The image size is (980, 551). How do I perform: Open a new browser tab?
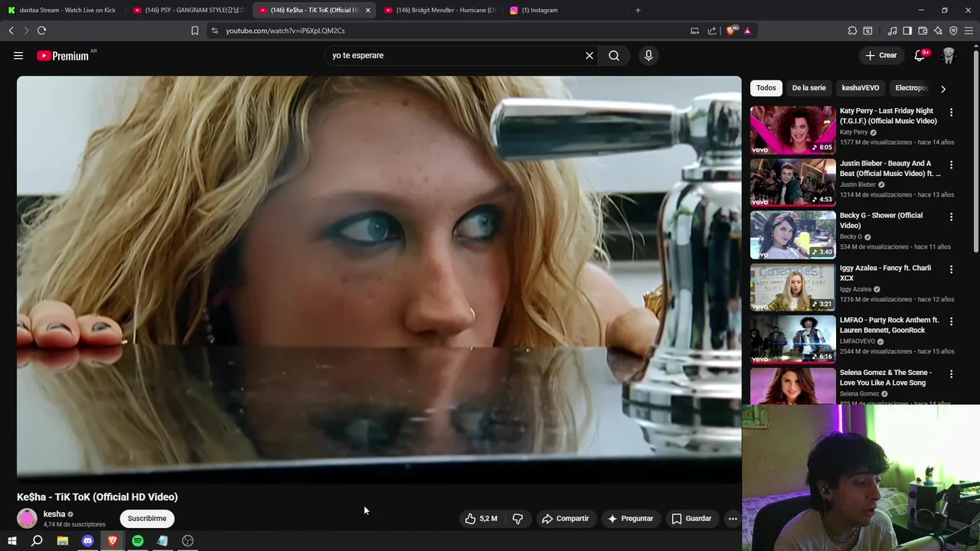(638, 10)
